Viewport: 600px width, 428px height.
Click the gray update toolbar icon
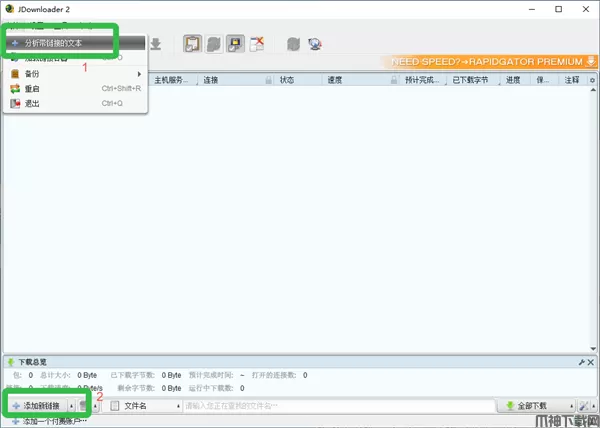293,44
